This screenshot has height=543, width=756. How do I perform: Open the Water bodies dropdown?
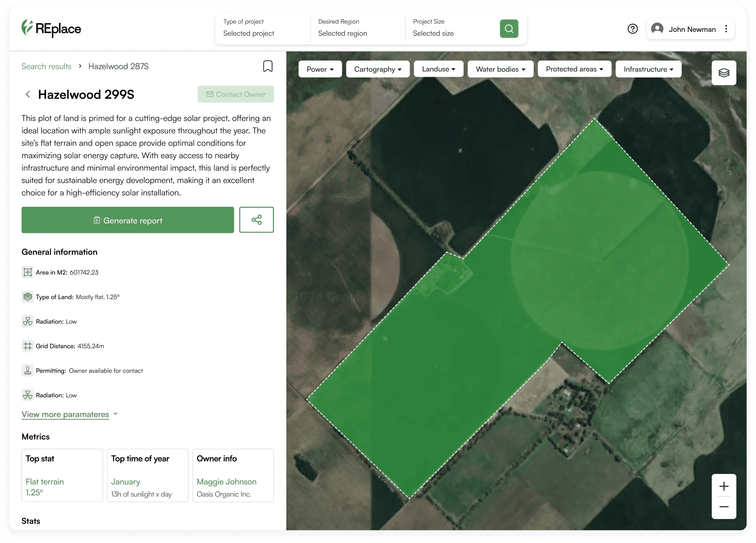point(500,69)
